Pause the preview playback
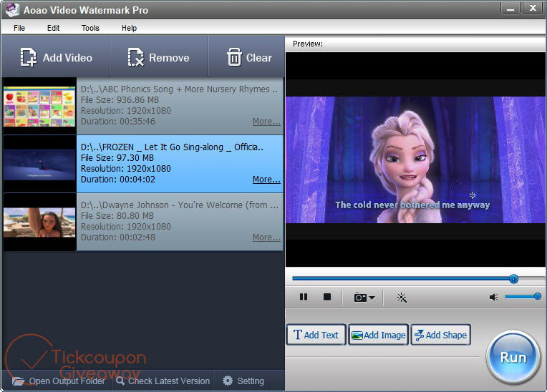The image size is (547, 392). [304, 298]
